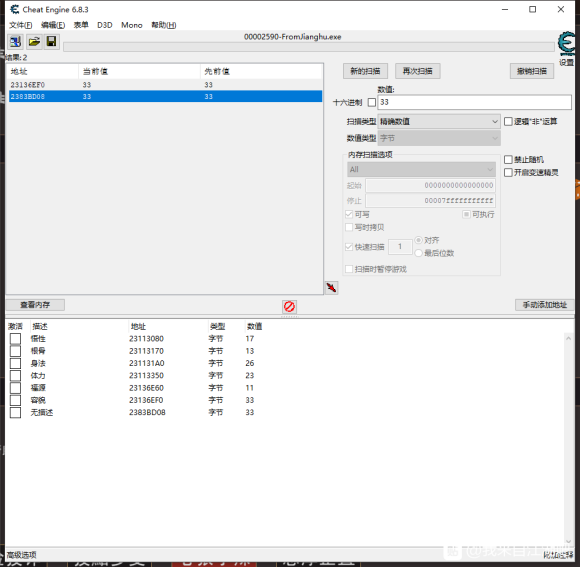
Task: Click the 新的扫描 button
Action: tap(365, 71)
